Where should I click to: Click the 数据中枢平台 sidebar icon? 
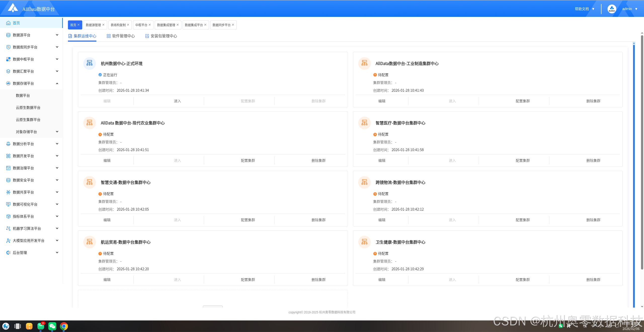[8, 59]
